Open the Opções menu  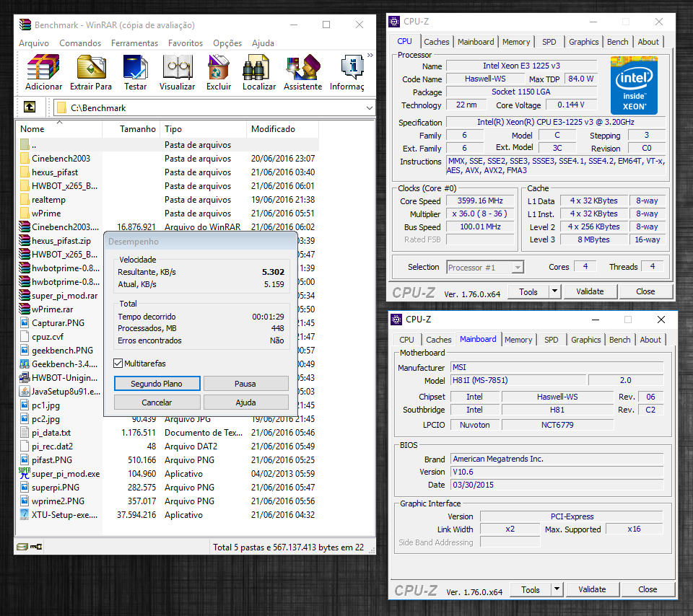(x=227, y=43)
